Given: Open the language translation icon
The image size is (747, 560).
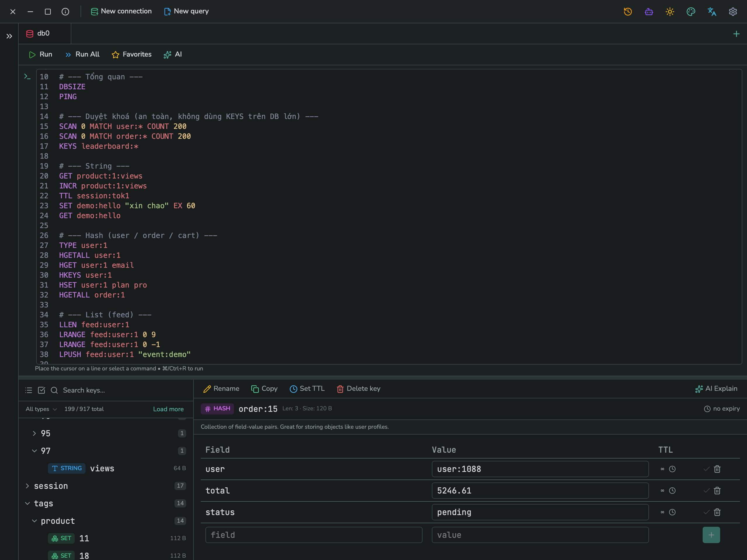Looking at the screenshot, I should tap(712, 11).
